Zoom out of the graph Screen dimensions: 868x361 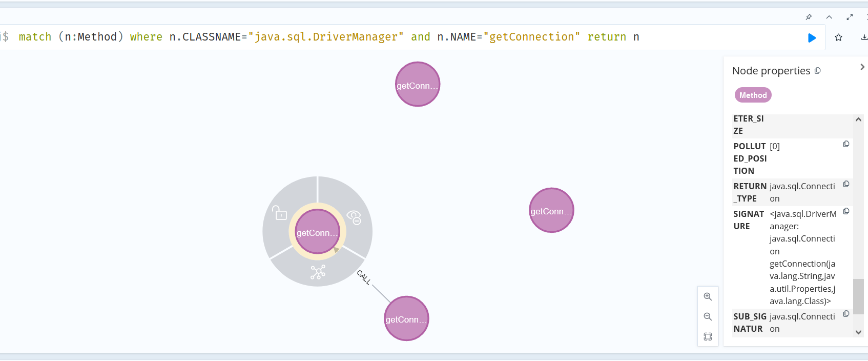click(x=708, y=316)
